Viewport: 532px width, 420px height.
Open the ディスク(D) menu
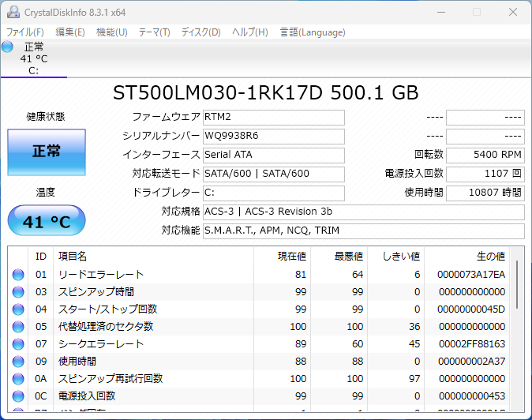(x=200, y=32)
